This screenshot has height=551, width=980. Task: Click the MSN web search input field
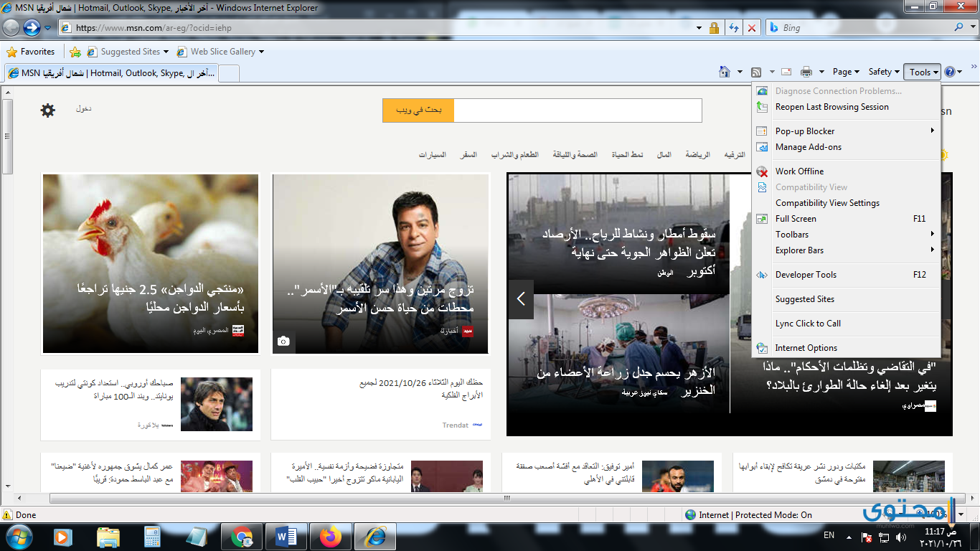tap(578, 110)
